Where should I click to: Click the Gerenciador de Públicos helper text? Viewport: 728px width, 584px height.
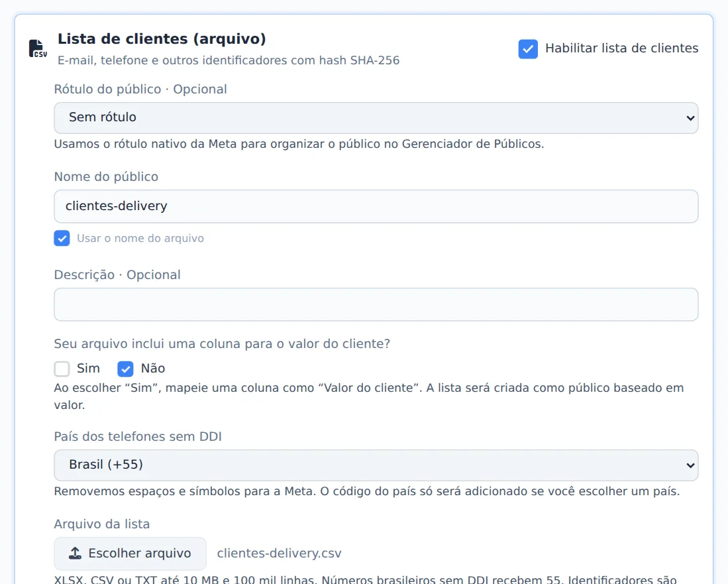pos(299,144)
